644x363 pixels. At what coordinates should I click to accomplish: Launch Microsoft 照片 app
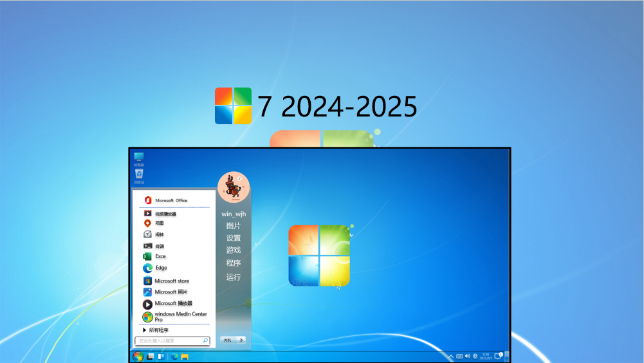(165, 292)
